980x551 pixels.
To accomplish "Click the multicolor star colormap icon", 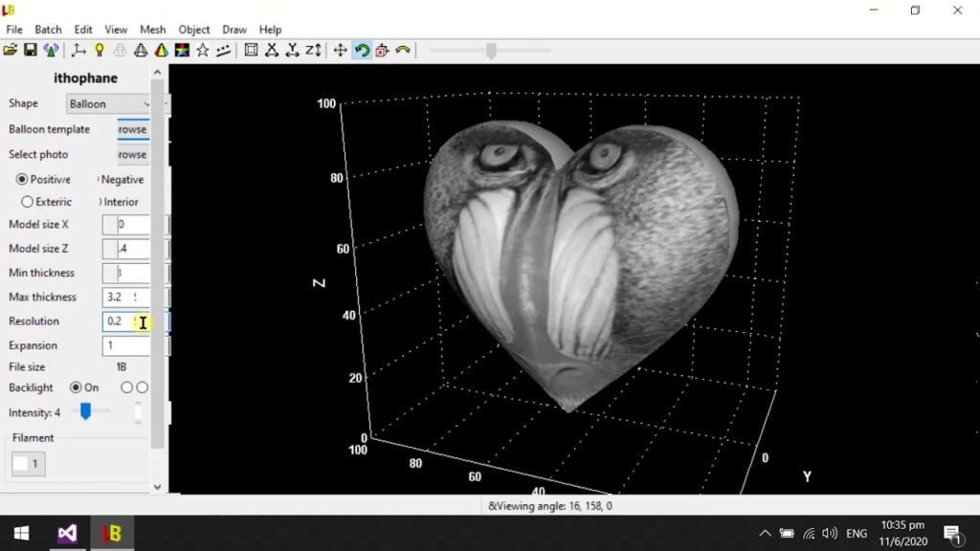I will [182, 50].
